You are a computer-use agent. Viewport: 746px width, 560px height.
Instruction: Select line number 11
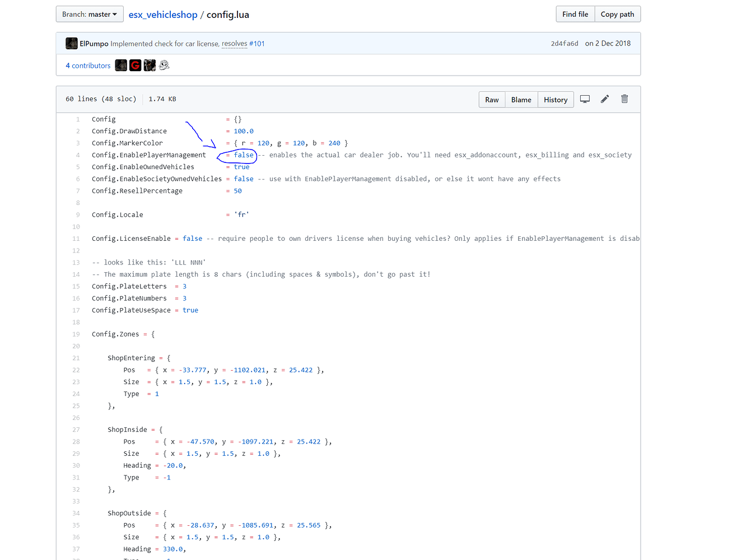pos(76,239)
